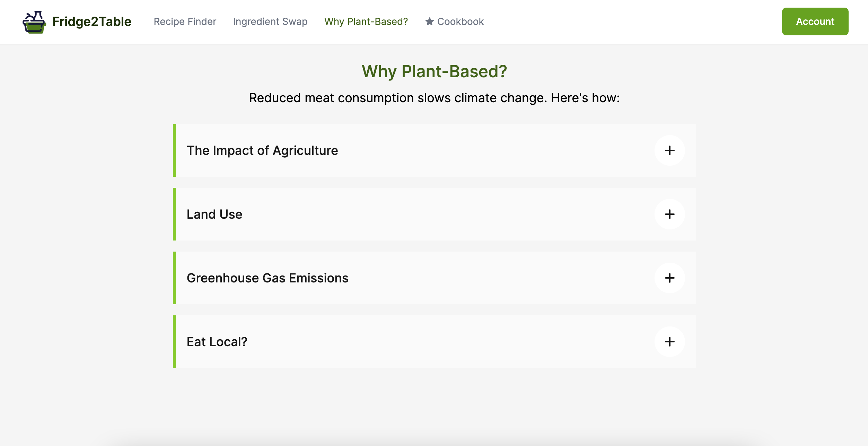Go to Recipe Finder in the navigation

[x=185, y=21]
